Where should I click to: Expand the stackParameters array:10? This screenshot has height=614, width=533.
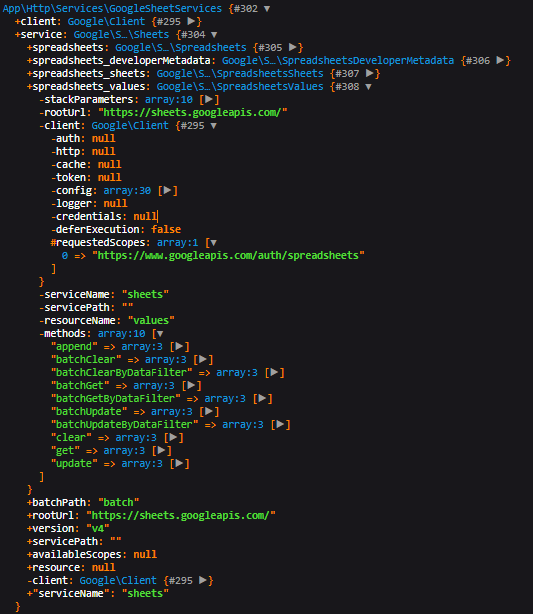point(209,99)
